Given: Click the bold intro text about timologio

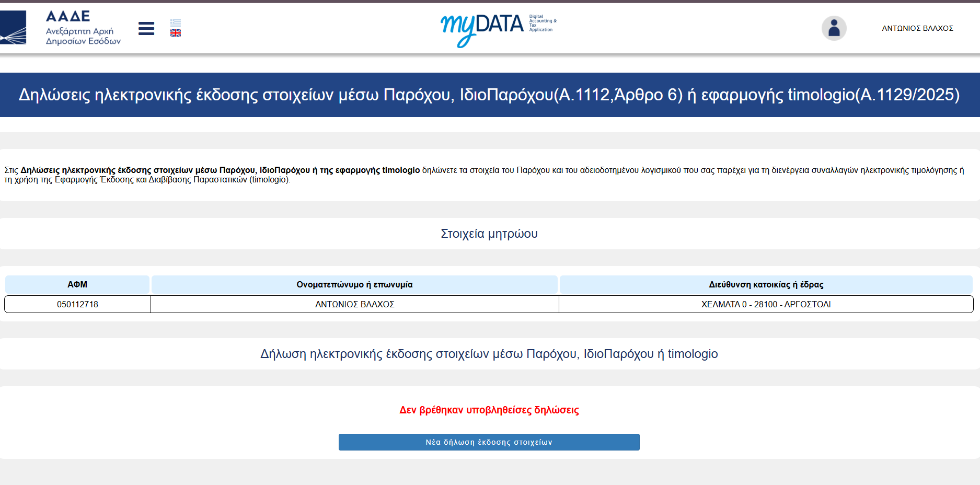Looking at the screenshot, I should [220, 170].
